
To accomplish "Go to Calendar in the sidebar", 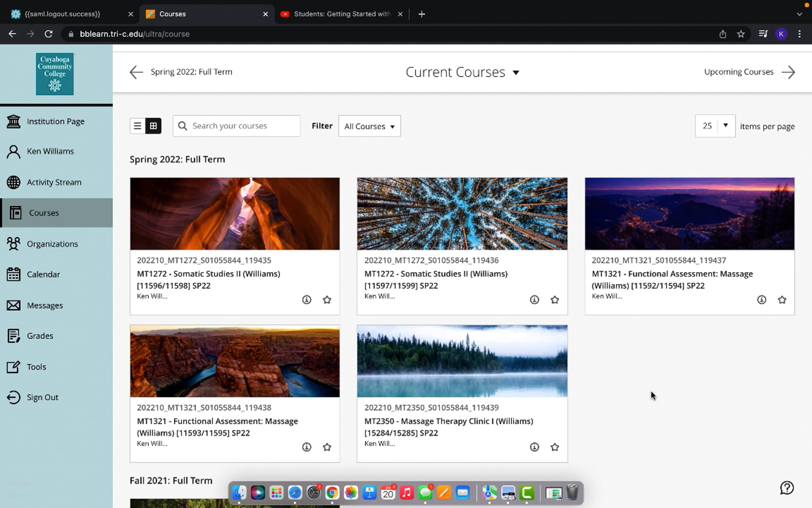I will pos(43,274).
